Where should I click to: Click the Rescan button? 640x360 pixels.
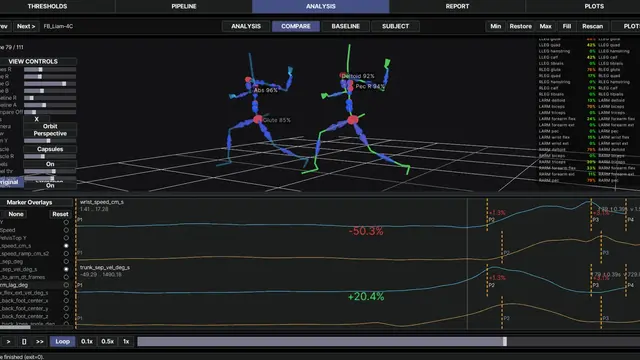[x=592, y=26]
